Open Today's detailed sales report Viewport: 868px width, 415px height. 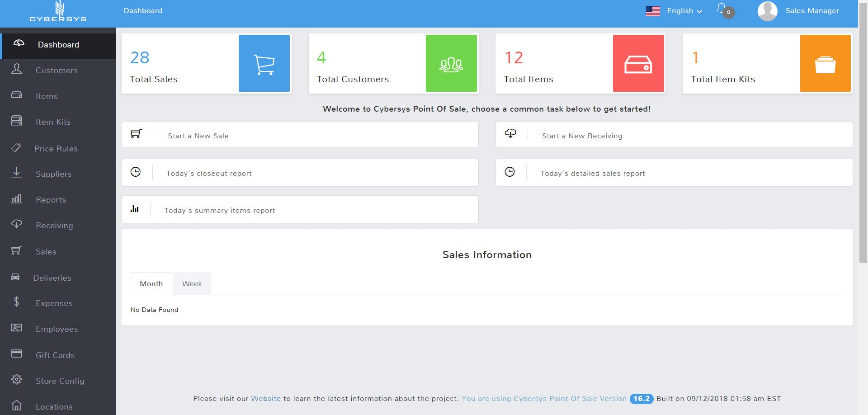(x=593, y=173)
